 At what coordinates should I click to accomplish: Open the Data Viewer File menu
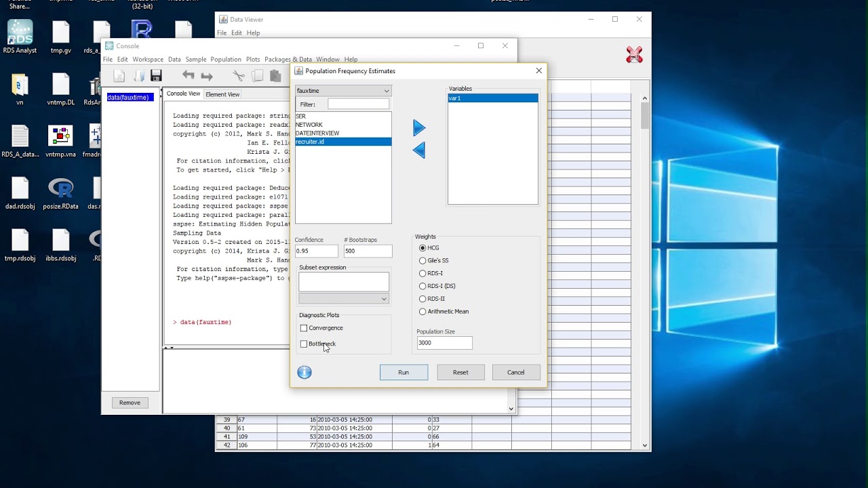[222, 33]
